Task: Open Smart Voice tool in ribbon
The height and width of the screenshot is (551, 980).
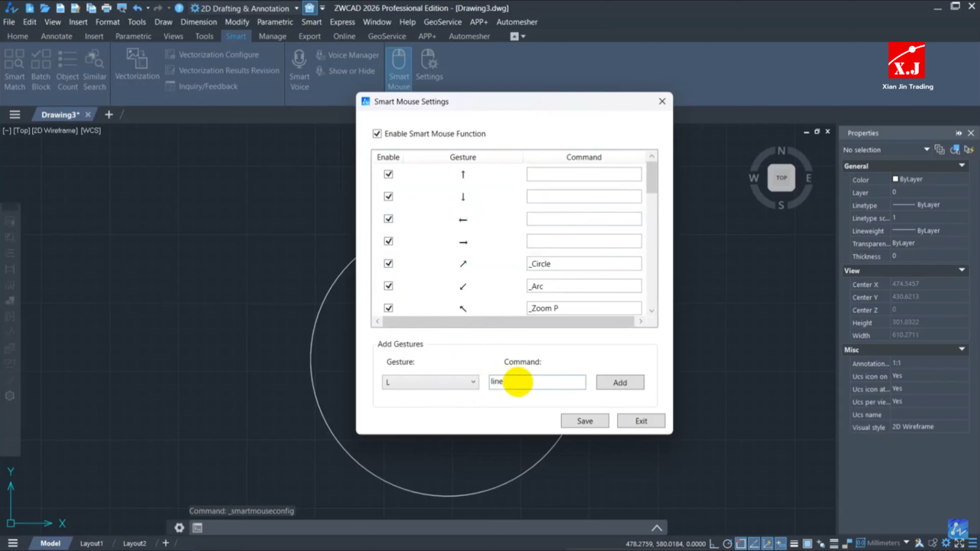Action: click(x=299, y=69)
